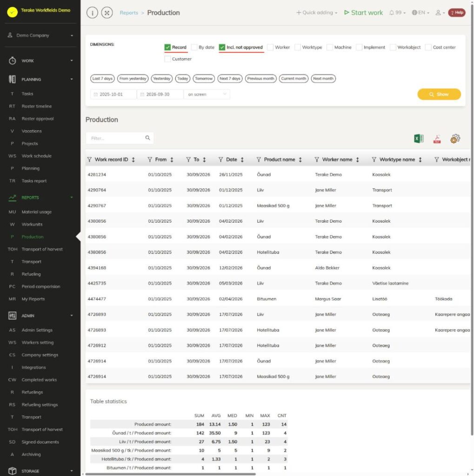The image size is (474, 476).
Task: Enable the By date checkbox
Action: click(x=194, y=47)
